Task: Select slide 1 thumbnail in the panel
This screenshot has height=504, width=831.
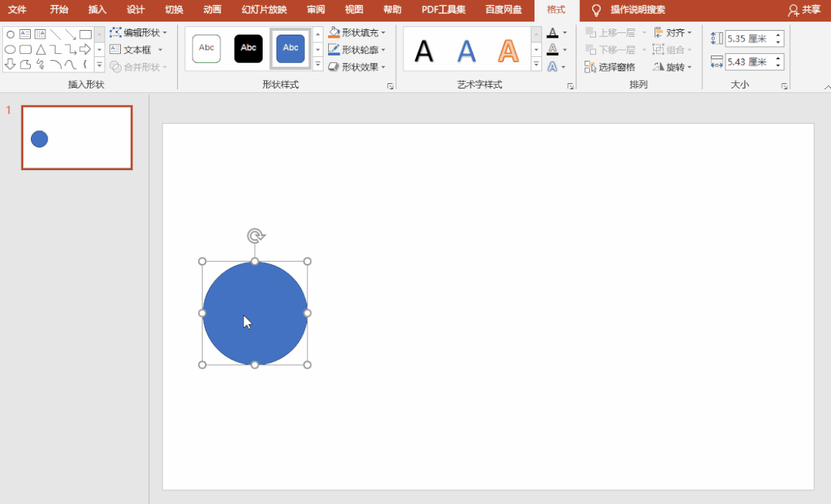Action: click(x=77, y=138)
